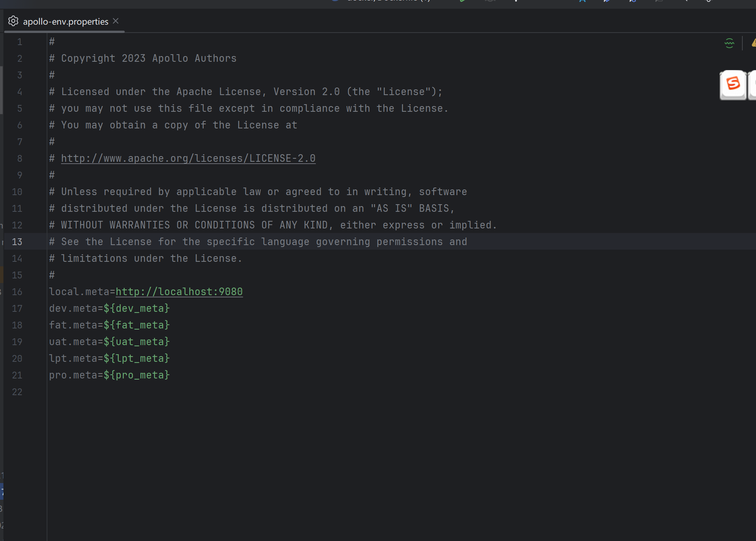
Task: Click the dev.meta property key
Action: point(73,308)
